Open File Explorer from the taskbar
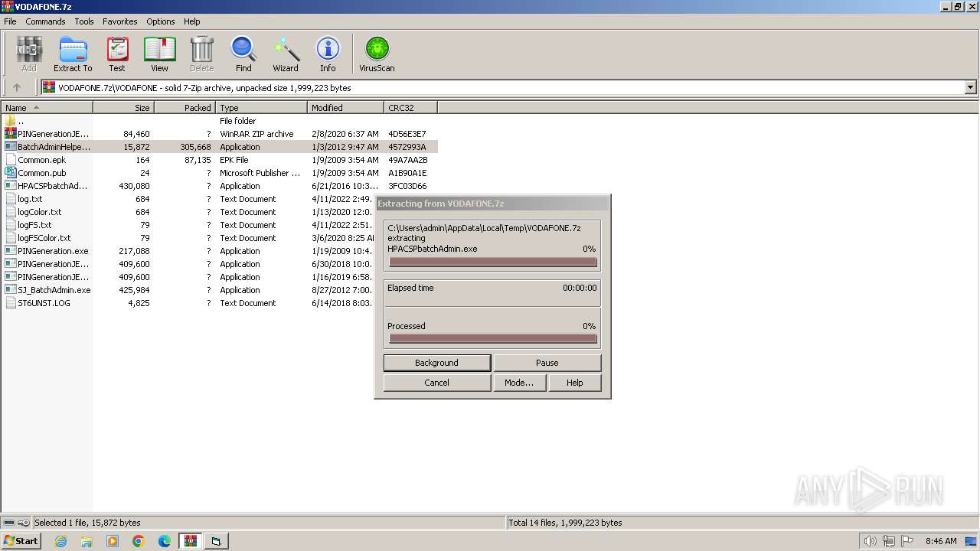This screenshot has width=980, height=551. pyautogui.click(x=87, y=541)
